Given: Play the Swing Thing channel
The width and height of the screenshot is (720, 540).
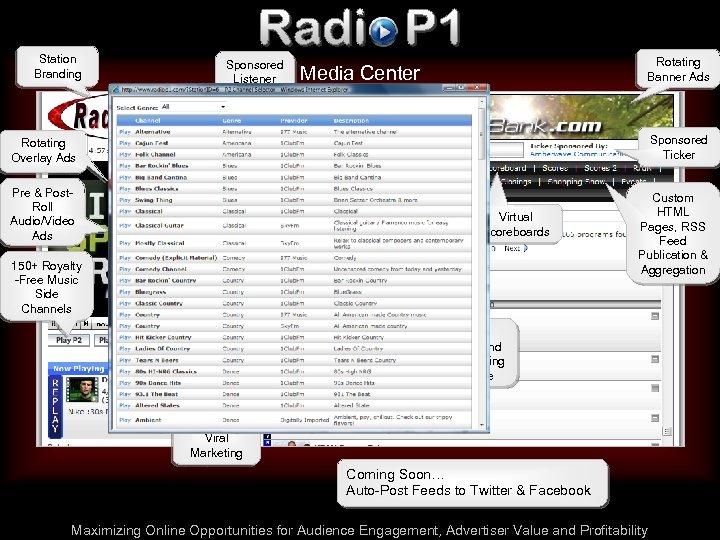Looking at the screenshot, I should pos(125,200).
